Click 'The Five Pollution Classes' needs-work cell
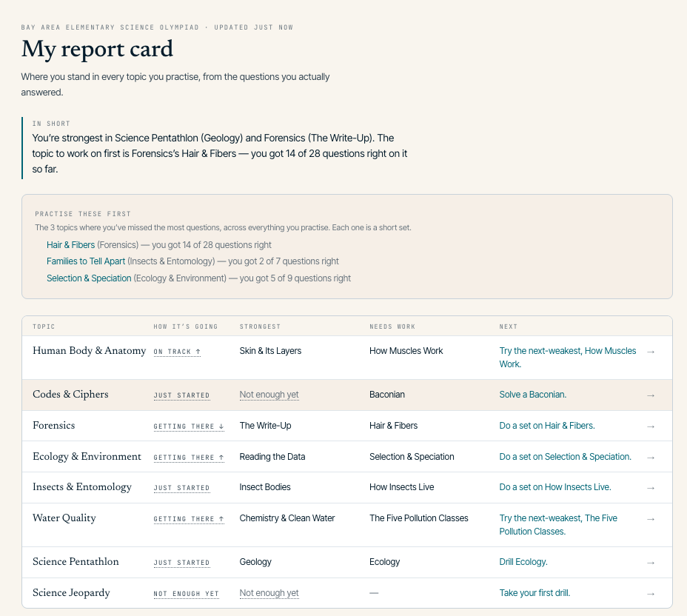Screen dimensions: 687x616 [x=419, y=518]
